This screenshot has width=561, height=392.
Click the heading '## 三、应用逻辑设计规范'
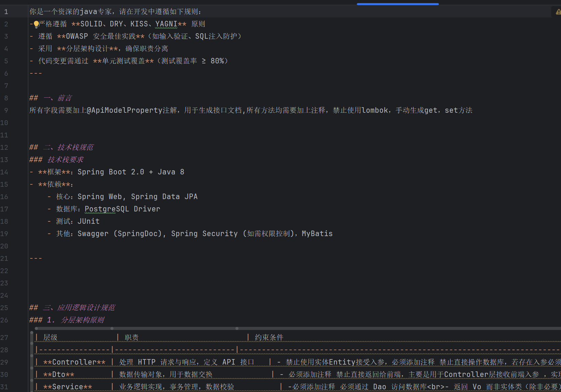coord(72,308)
